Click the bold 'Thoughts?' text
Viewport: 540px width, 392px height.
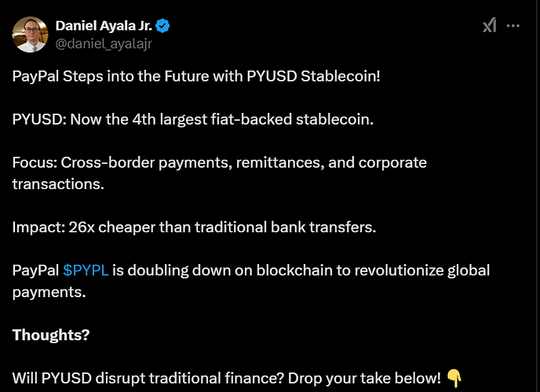51,335
